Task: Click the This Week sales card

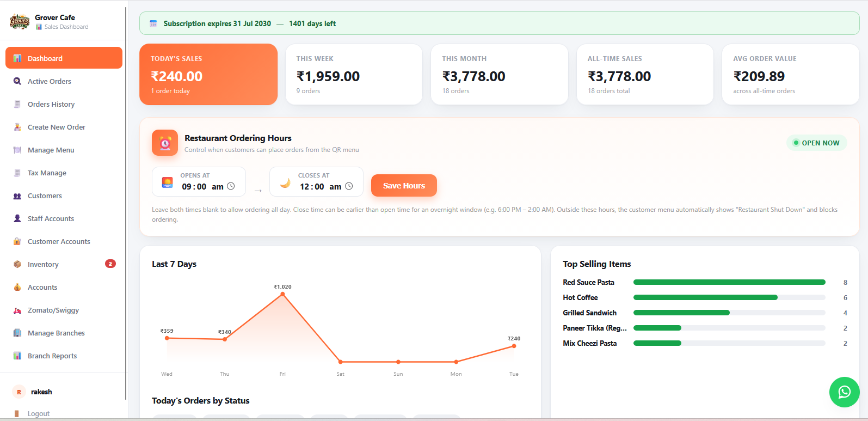Action: point(354,74)
